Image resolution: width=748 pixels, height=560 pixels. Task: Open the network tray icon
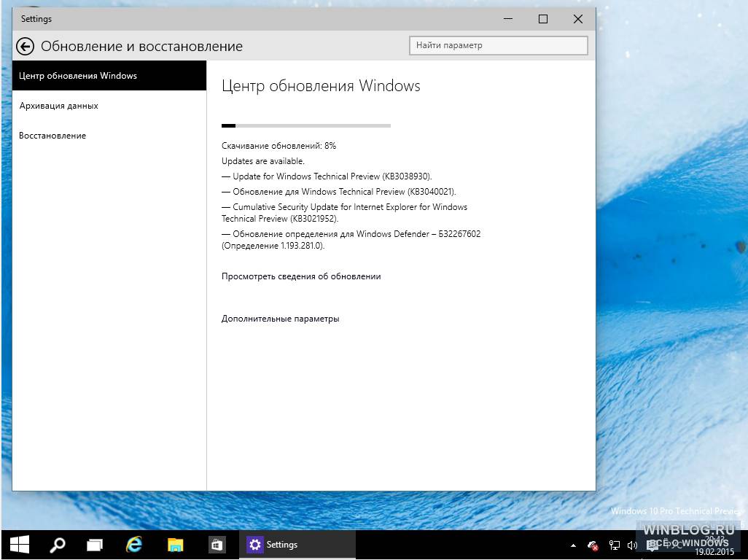[615, 545]
